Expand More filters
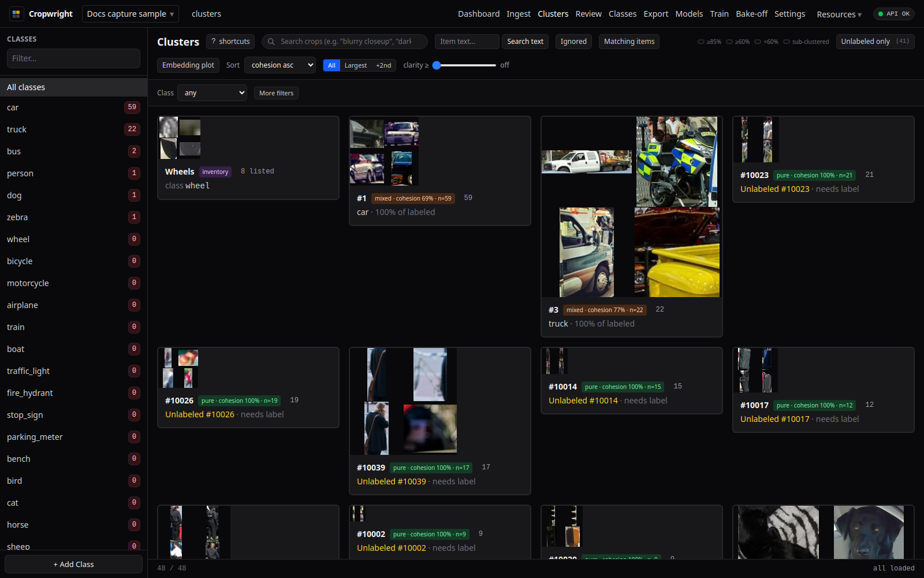 (276, 93)
